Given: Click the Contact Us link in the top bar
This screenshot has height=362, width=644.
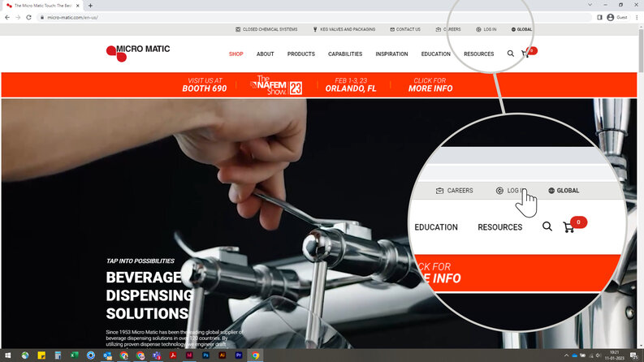Looking at the screenshot, I should click(x=405, y=29).
